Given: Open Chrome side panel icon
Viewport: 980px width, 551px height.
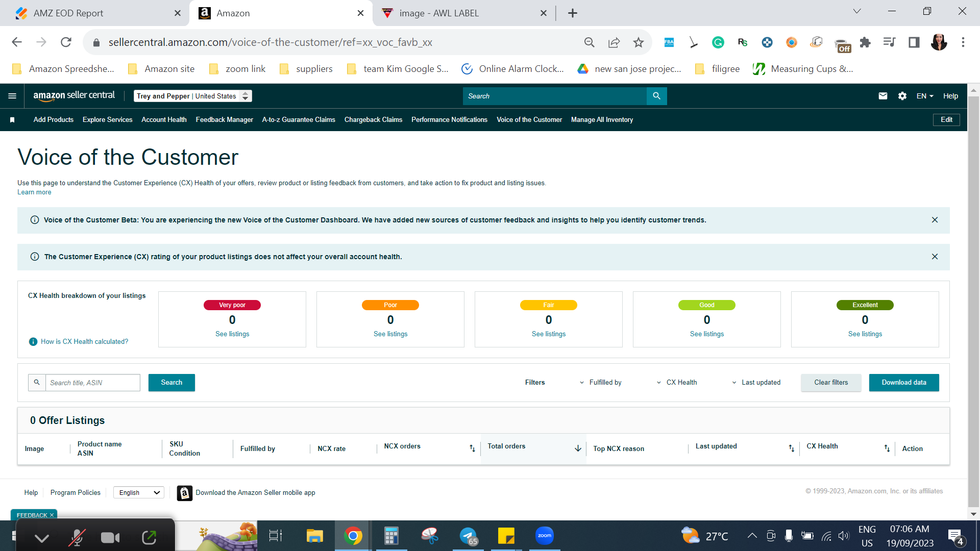Looking at the screenshot, I should pyautogui.click(x=914, y=42).
